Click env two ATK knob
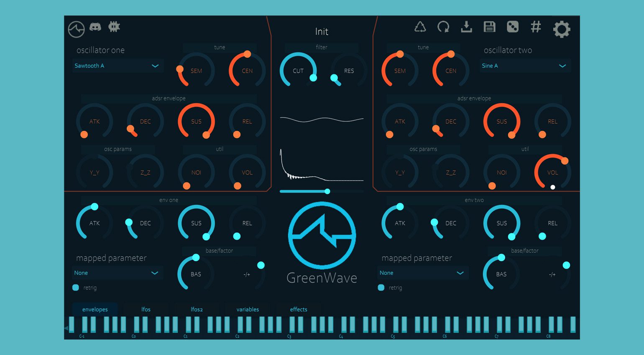Image resolution: width=644 pixels, height=355 pixels. click(400, 223)
